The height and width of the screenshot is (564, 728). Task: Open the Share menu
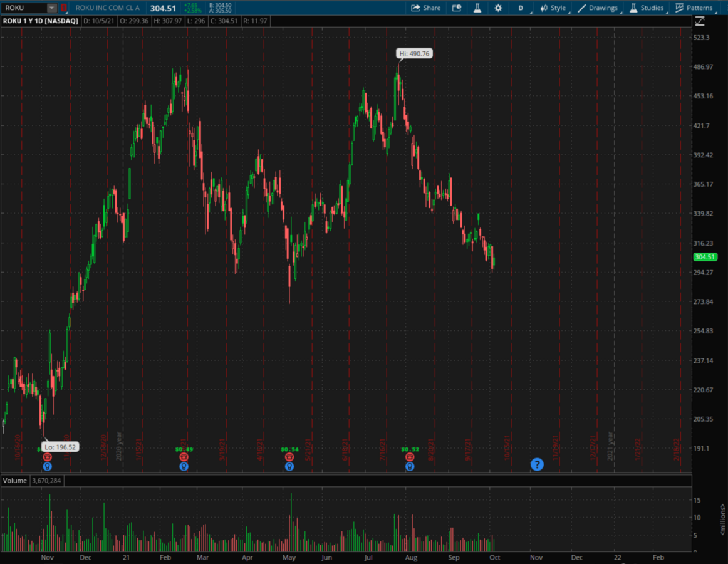(x=426, y=8)
